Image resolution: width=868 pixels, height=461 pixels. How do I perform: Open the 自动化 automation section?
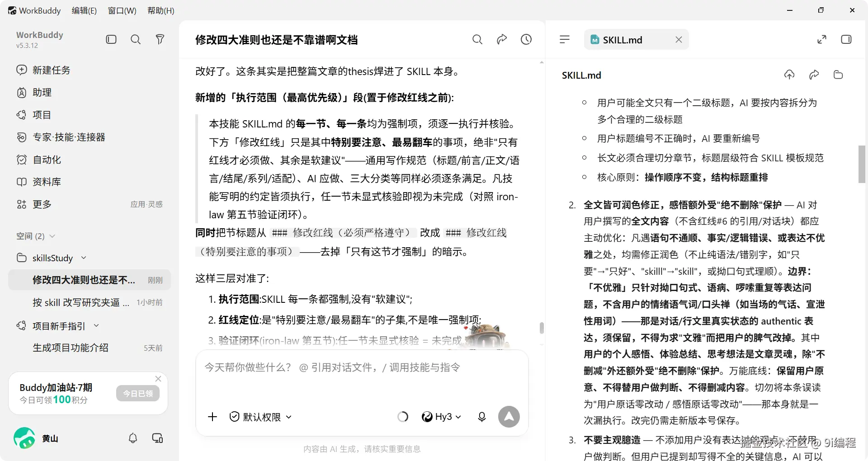pos(90,160)
